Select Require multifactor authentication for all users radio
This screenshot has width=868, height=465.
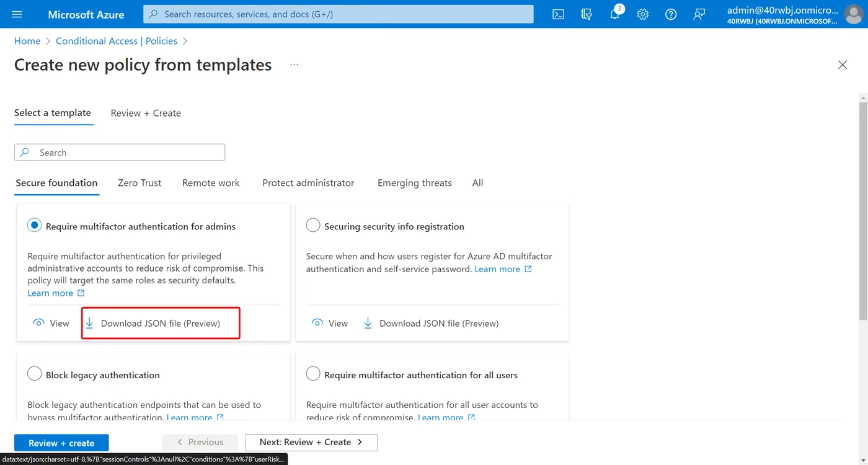coord(313,374)
